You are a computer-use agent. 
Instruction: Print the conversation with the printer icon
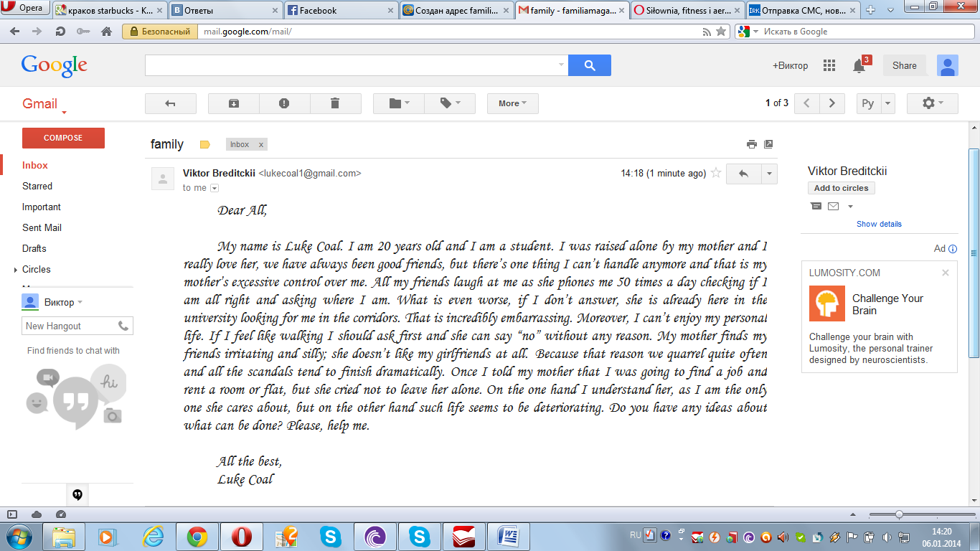pyautogui.click(x=752, y=144)
